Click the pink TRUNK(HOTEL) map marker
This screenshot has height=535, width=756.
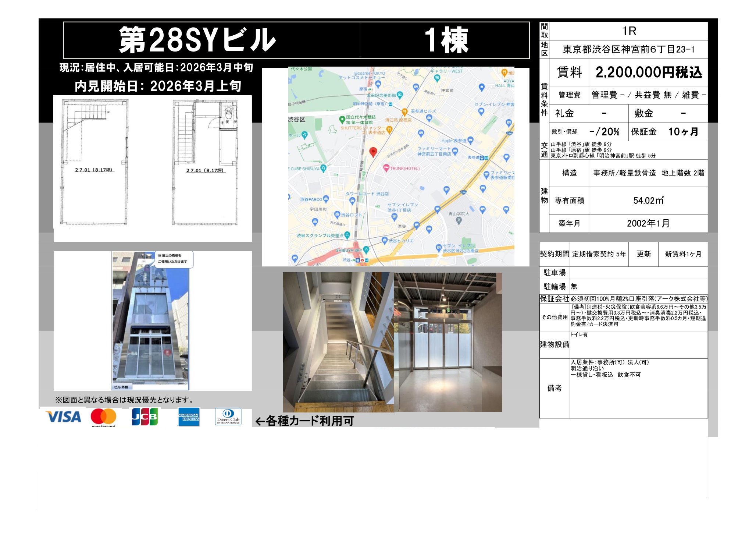pyautogui.click(x=386, y=168)
